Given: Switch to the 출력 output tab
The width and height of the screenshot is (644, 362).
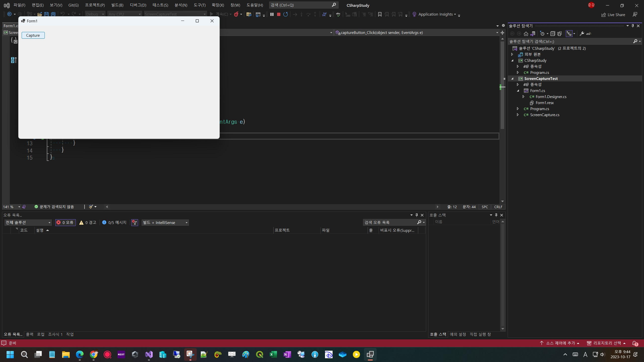Looking at the screenshot, I should click(x=29, y=334).
